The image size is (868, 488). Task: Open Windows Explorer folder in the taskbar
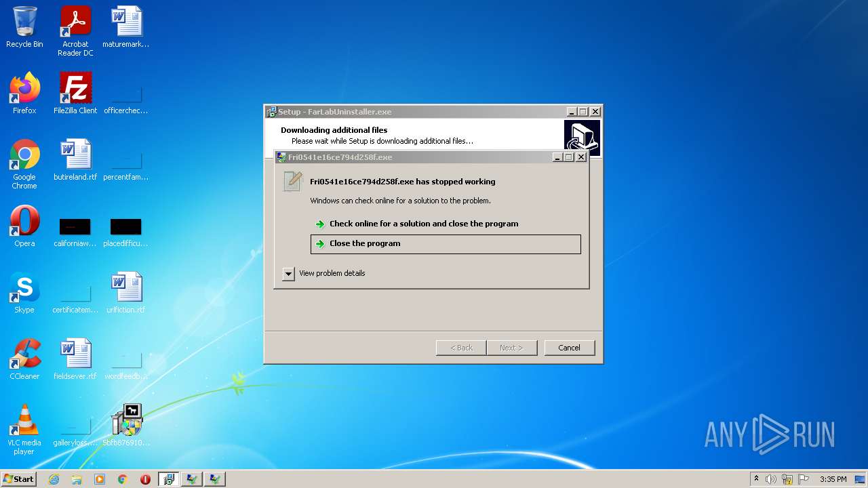77,479
